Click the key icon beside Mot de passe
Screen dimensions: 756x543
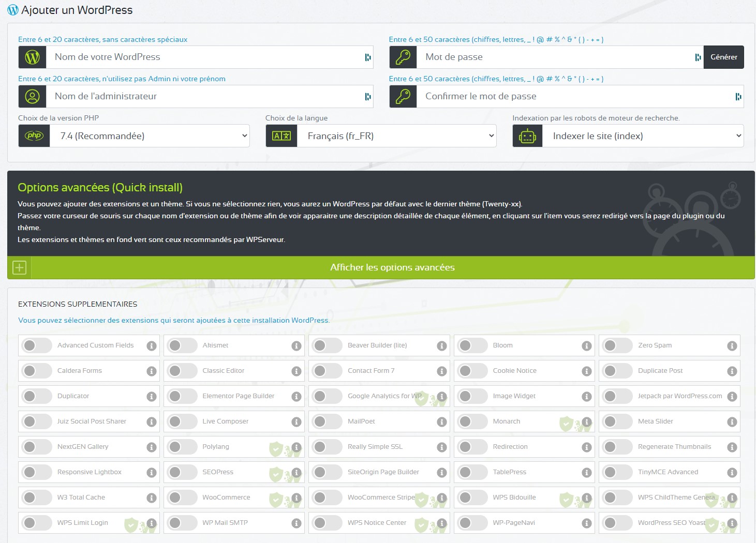[x=403, y=57]
